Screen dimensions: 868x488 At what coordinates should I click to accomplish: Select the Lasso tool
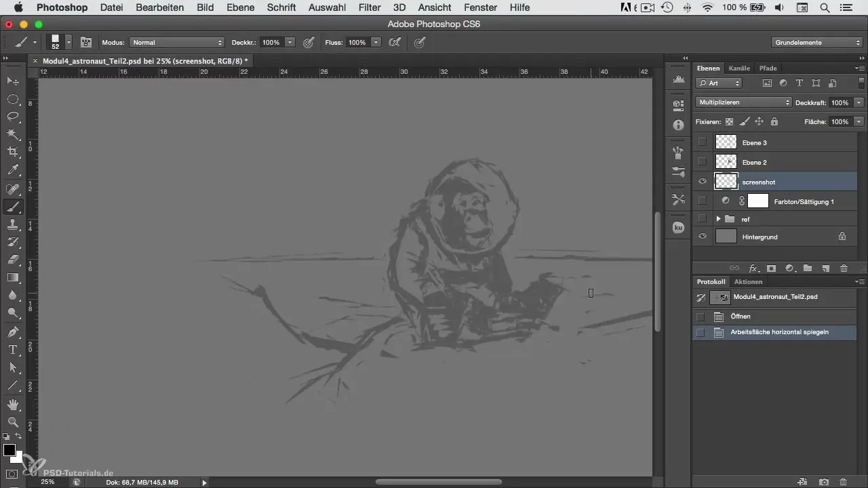[x=13, y=117]
